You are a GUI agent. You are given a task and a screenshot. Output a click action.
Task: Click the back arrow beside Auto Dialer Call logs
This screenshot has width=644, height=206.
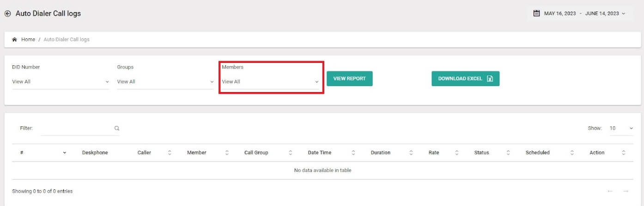[7, 14]
